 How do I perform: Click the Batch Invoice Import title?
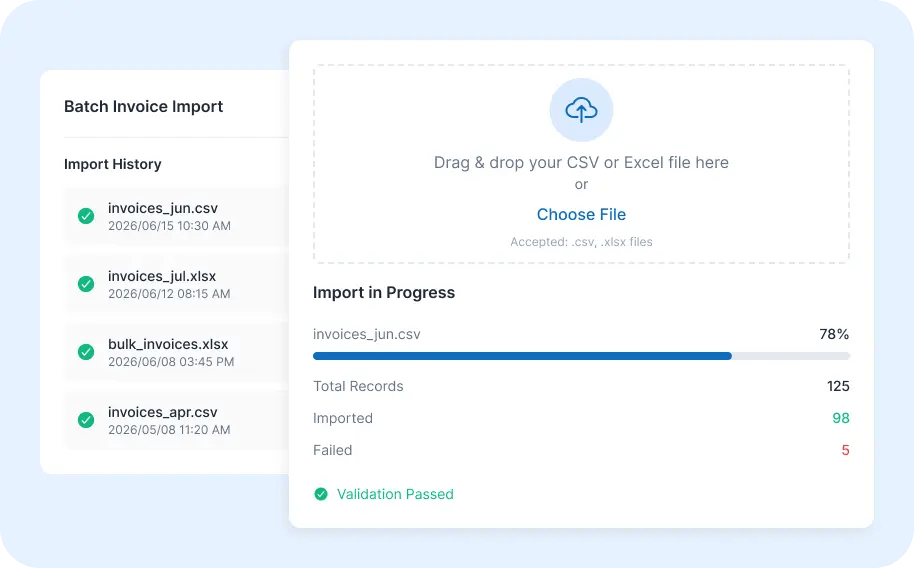point(143,107)
